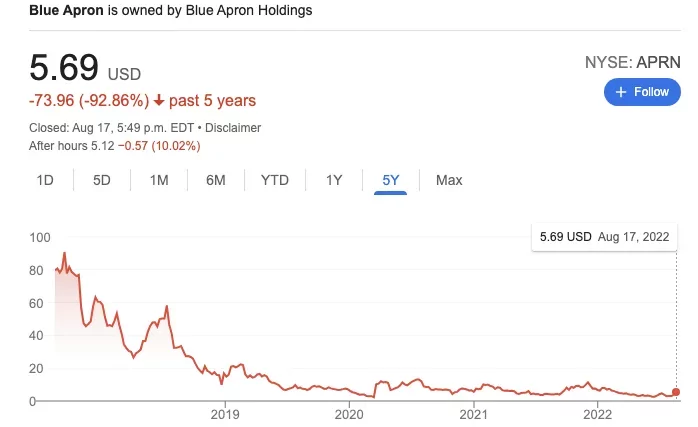Viewport: 698px width, 427px height.
Task: Follow the APRN stock
Action: 641,92
